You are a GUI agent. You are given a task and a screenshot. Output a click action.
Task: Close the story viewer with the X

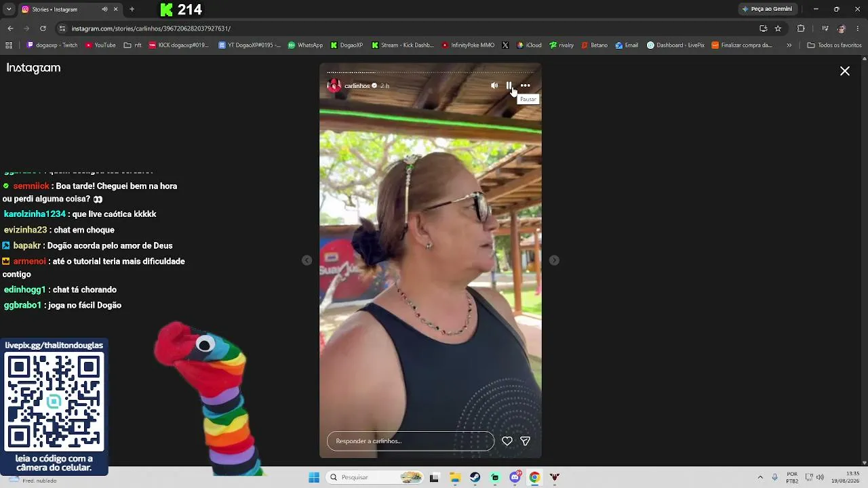click(x=845, y=71)
